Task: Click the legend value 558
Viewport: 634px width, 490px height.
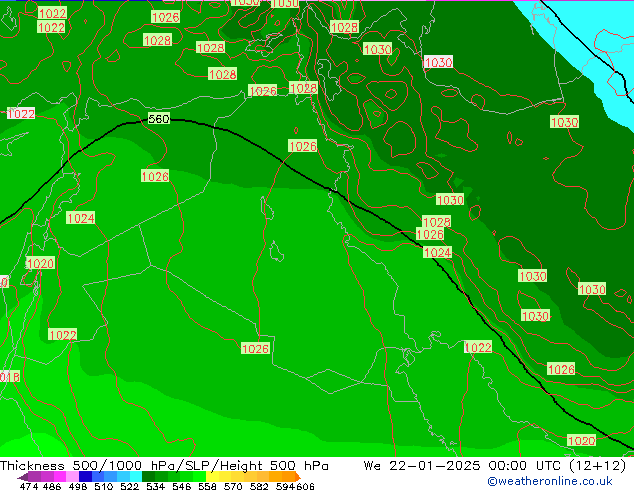Action: pos(207,486)
